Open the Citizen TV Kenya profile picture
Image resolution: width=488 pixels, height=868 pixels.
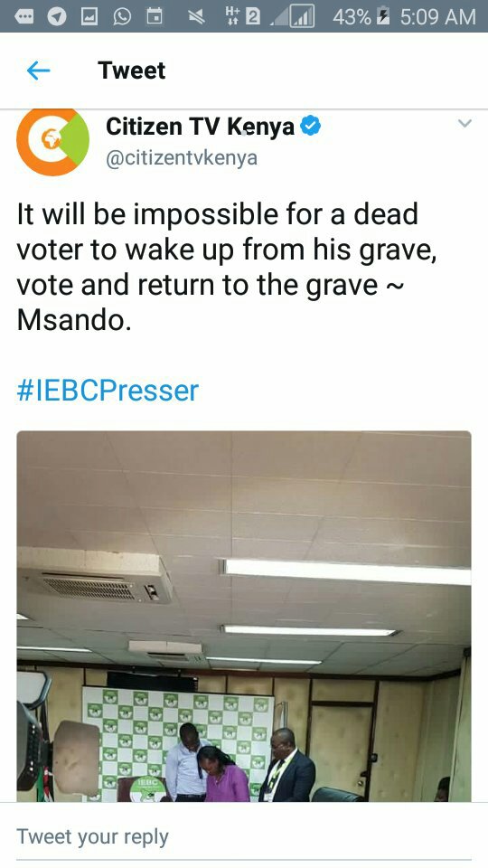point(52,142)
